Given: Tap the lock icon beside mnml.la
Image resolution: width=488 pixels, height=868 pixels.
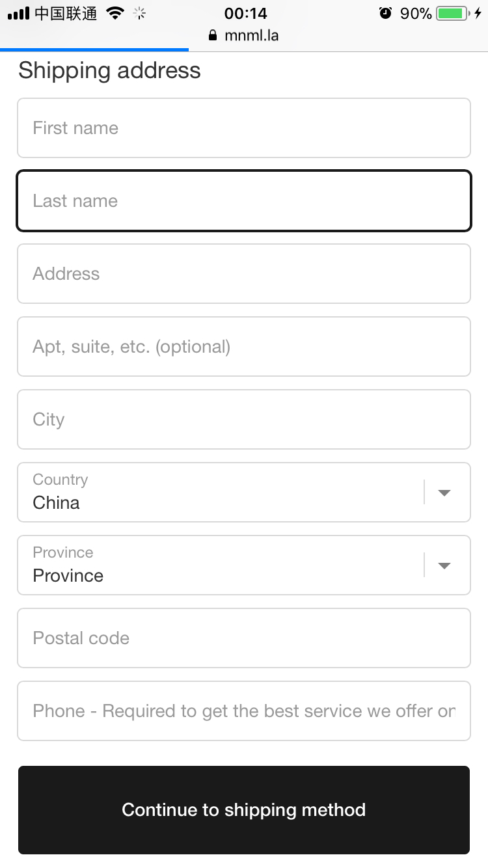Looking at the screenshot, I should click(212, 36).
